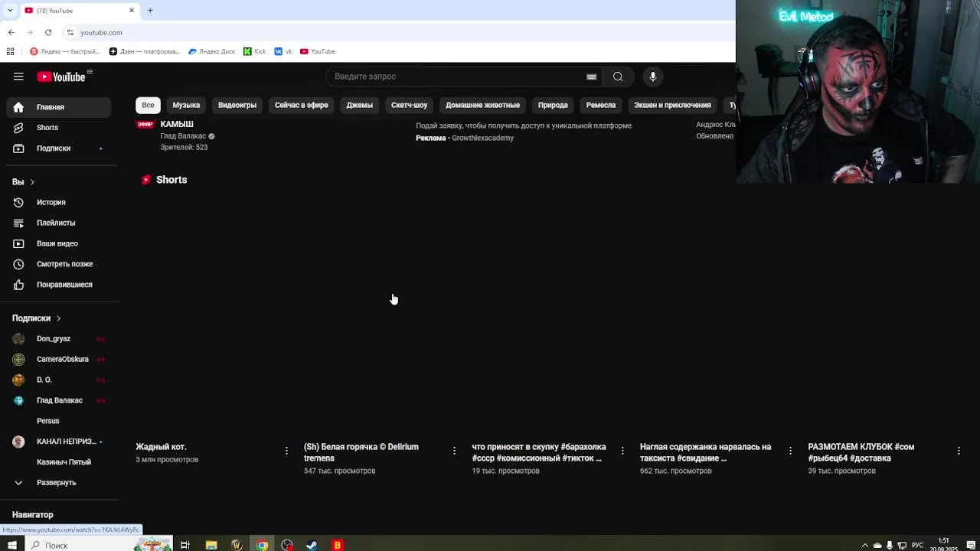The image size is (980, 551).
Task: Click the search magnifier button
Action: tap(618, 77)
